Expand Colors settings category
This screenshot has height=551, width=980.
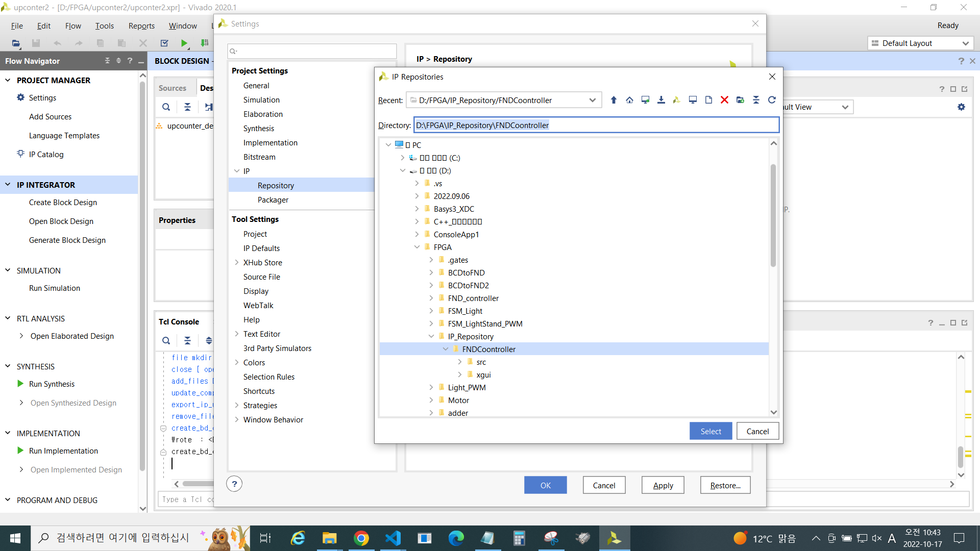click(x=236, y=362)
